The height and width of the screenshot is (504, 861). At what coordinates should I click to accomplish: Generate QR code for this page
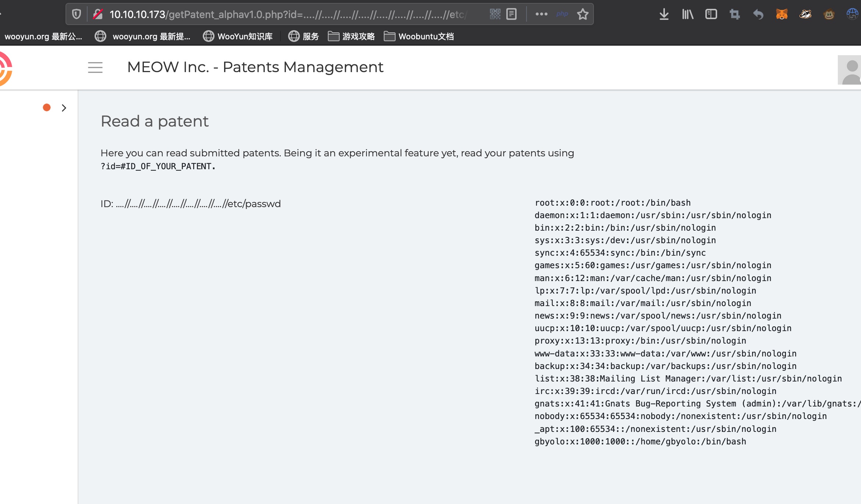pos(495,14)
